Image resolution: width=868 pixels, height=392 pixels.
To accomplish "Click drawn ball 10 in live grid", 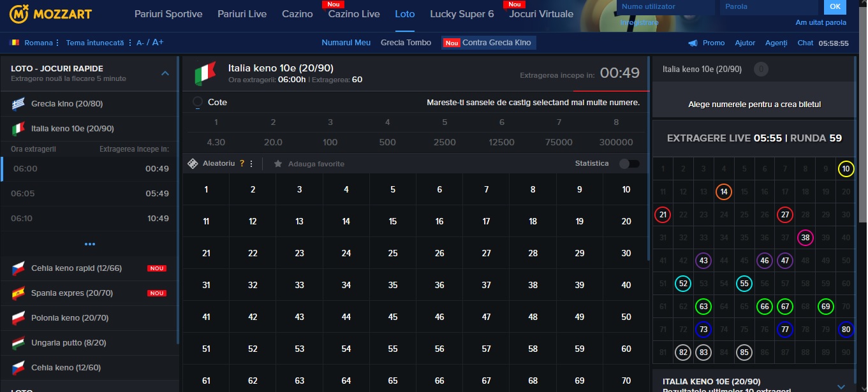I will pyautogui.click(x=846, y=169).
